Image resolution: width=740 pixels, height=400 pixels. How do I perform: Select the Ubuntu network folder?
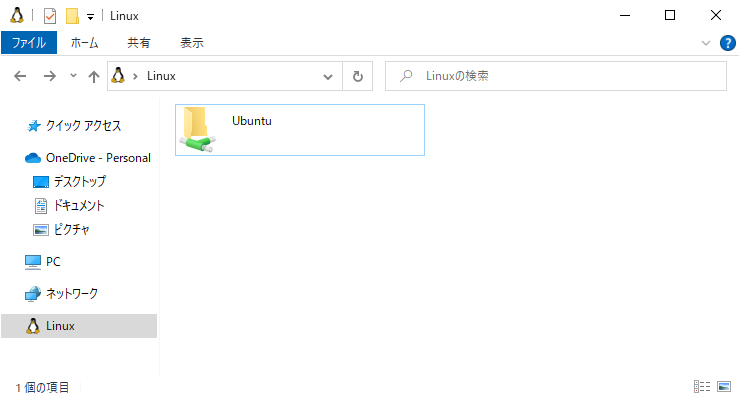click(x=300, y=130)
